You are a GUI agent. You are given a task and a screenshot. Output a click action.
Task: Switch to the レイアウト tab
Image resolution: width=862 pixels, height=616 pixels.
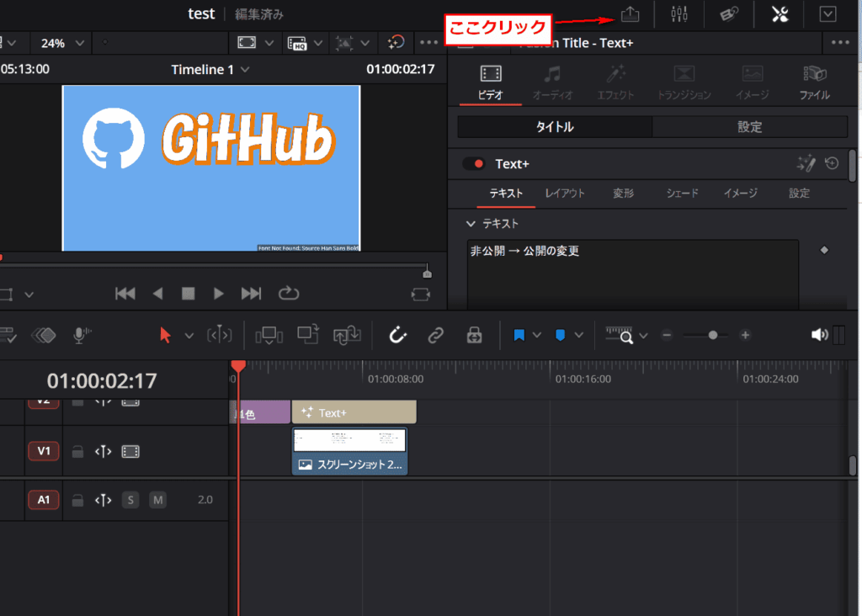click(x=564, y=194)
